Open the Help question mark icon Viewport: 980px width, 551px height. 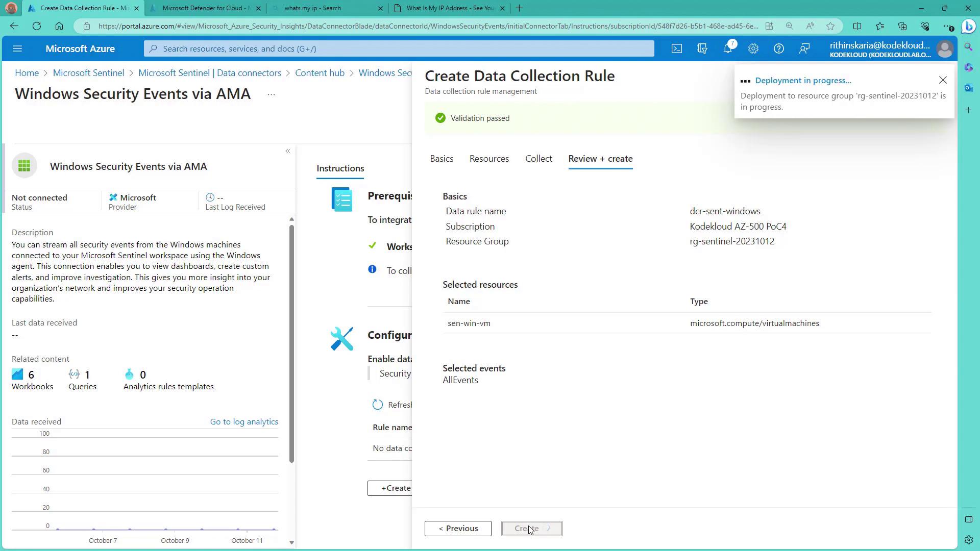(778, 48)
